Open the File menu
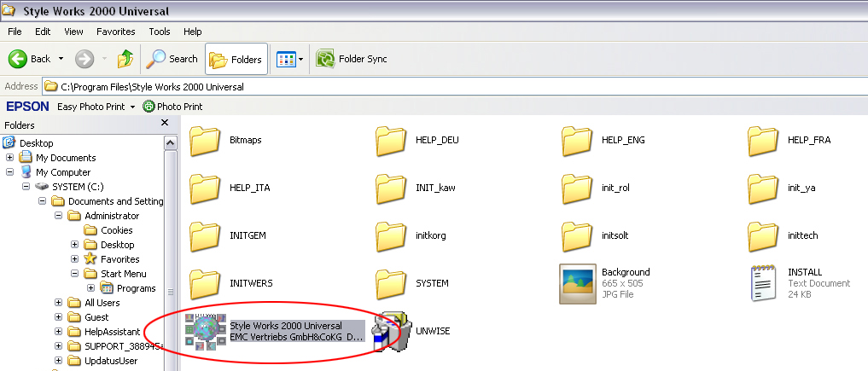This screenshot has width=868, height=371. click(x=15, y=32)
